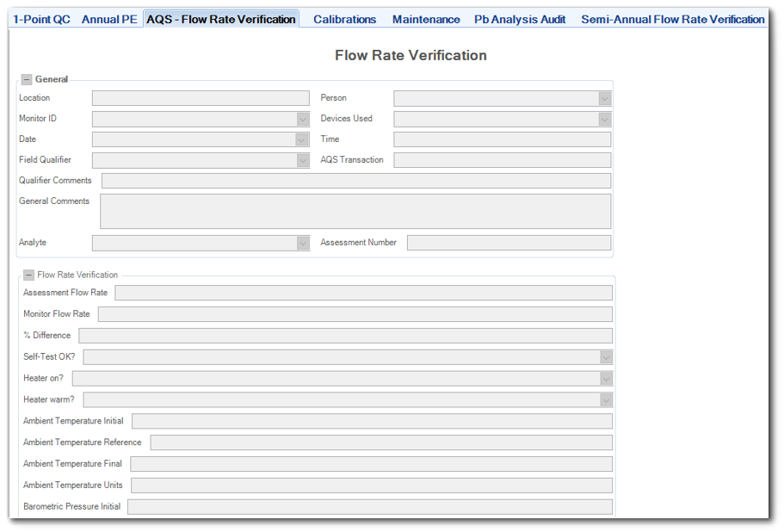Open the Analyte dropdown
Screen dimensions: 784x532
click(301, 242)
